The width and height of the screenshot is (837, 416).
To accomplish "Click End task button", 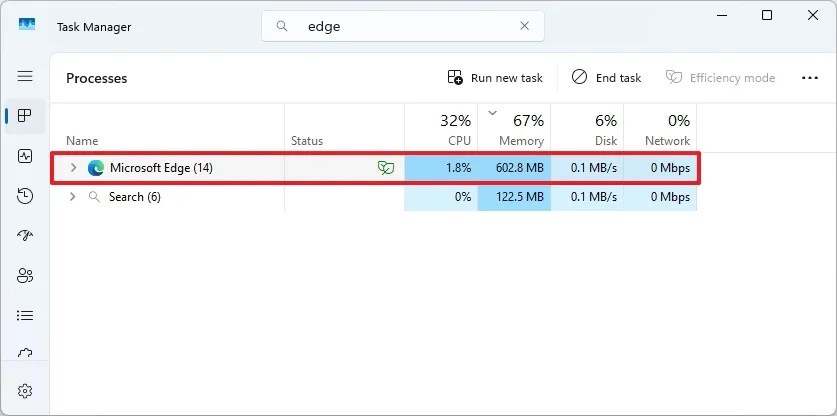I will (606, 78).
